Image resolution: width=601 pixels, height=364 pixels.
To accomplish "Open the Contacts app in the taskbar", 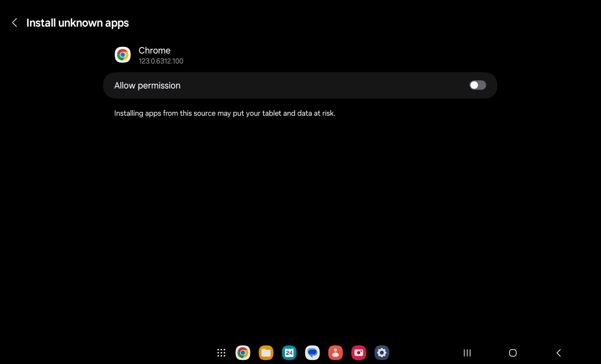I will [335, 353].
